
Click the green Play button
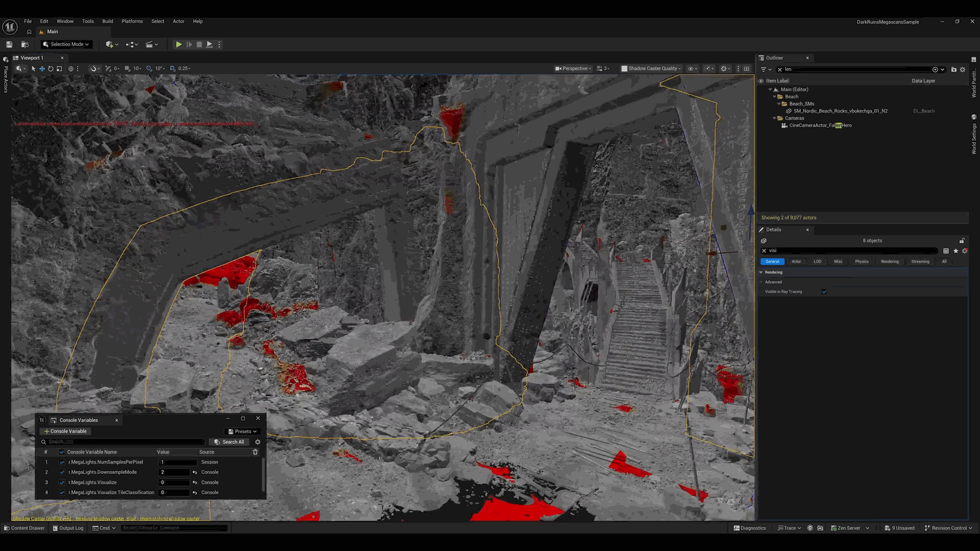[178, 44]
